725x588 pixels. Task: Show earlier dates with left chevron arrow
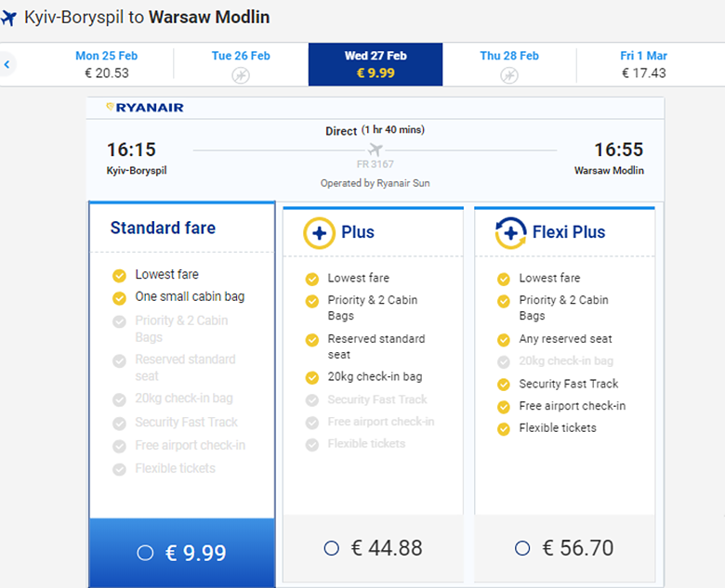7,65
